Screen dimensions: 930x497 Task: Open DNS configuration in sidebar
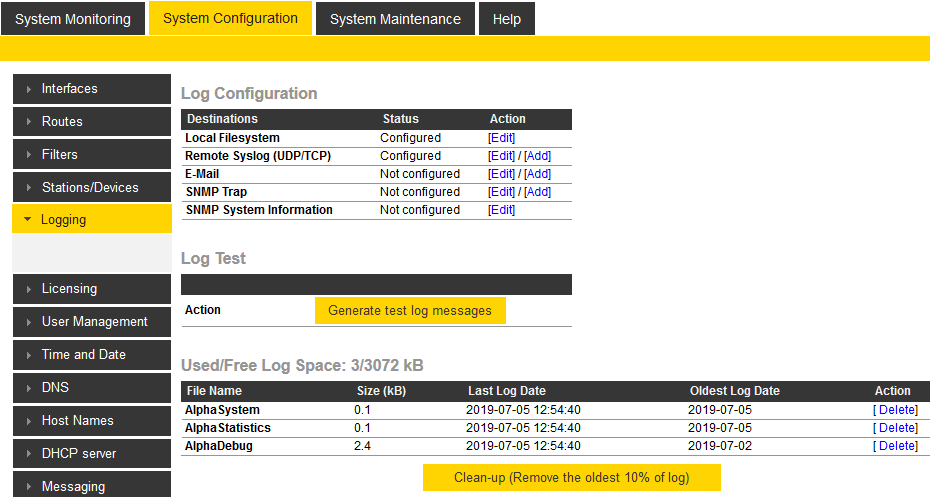[x=91, y=388]
